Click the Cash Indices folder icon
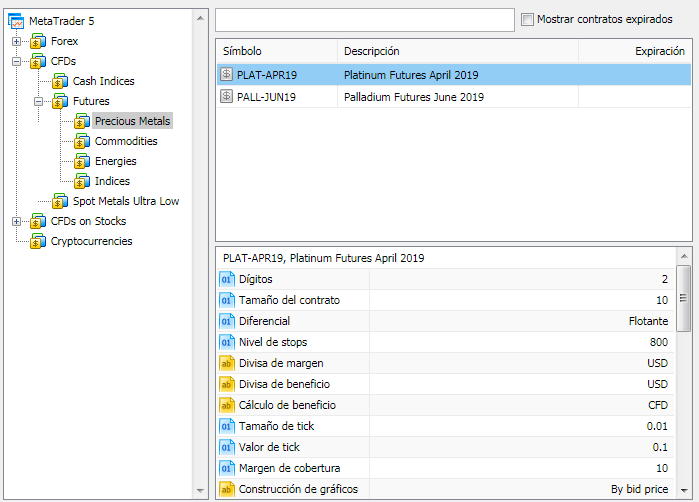 (x=60, y=81)
